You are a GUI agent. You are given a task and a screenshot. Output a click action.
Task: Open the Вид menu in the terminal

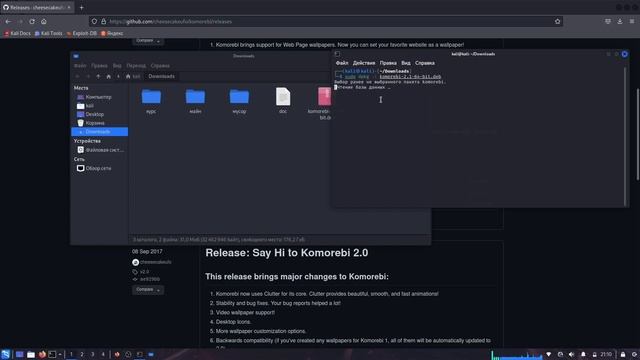click(x=406, y=63)
